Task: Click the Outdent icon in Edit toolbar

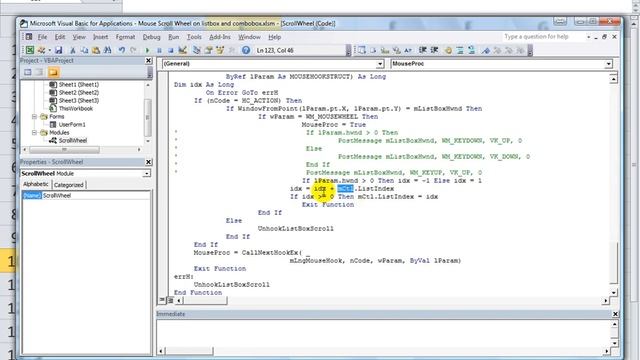Action: coord(434,50)
